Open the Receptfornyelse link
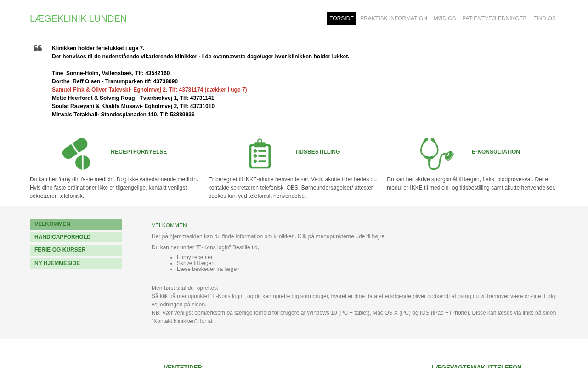Image resolution: width=588 pixels, height=368 pixels. pyautogui.click(x=139, y=152)
